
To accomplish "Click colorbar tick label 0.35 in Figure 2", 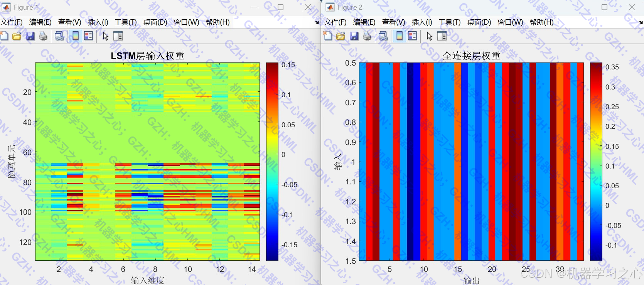I will coord(612,67).
